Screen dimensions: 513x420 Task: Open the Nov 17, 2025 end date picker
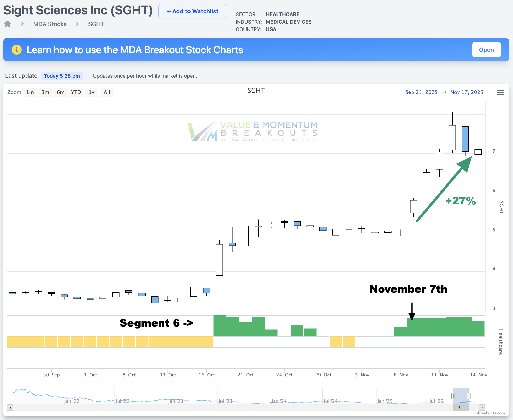[467, 92]
